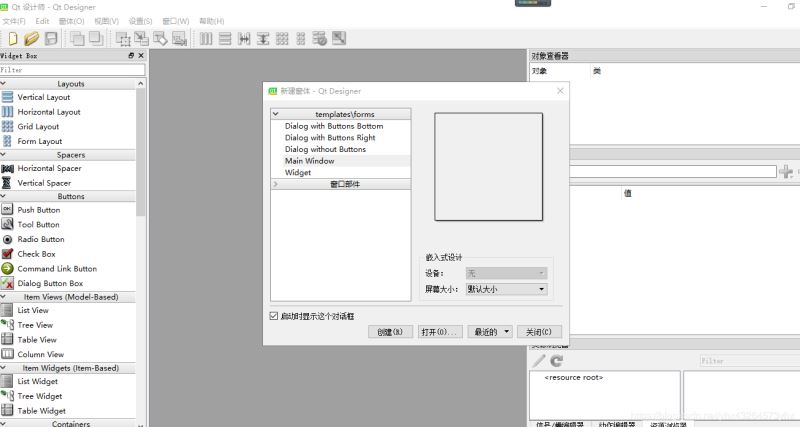Click the Lay Out Horizontally toolbar icon
The image size is (800, 427).
point(206,38)
